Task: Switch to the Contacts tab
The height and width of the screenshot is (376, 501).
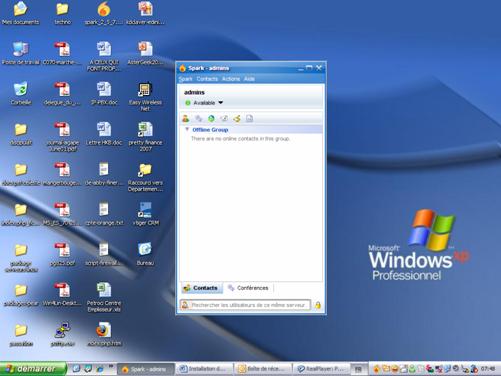Action: coord(202,288)
